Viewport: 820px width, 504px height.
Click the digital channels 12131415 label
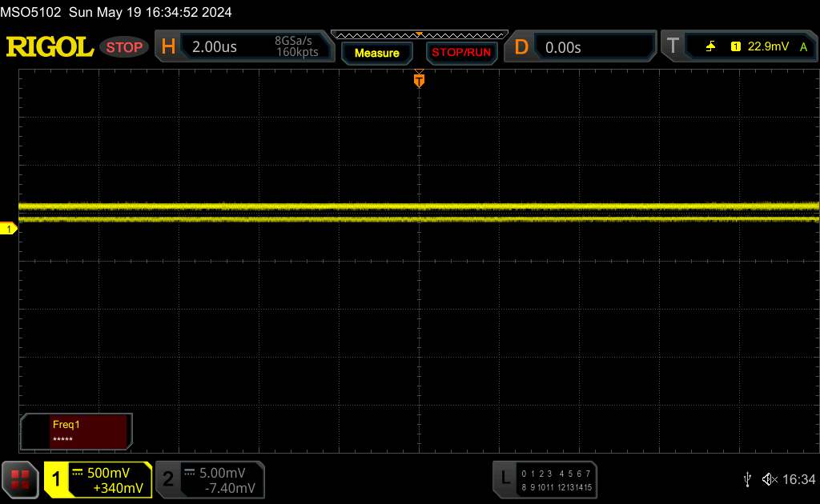[x=574, y=487]
